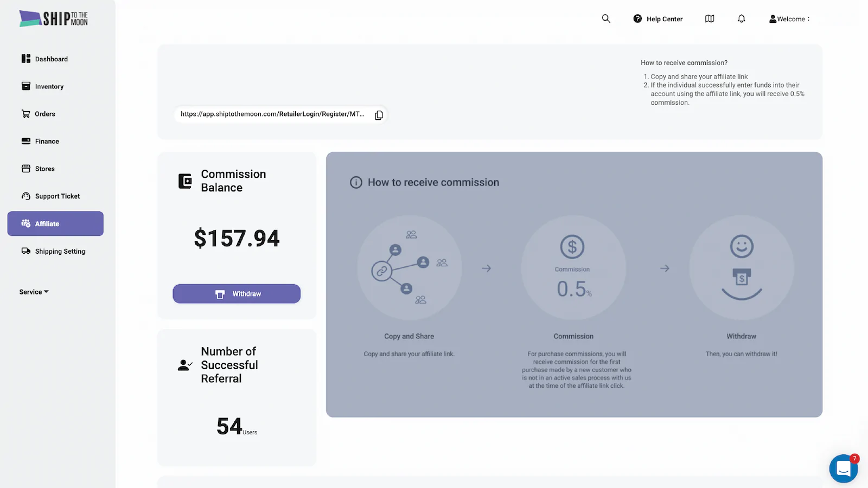Image resolution: width=868 pixels, height=488 pixels.
Task: Select Stores in the sidebar
Action: [x=44, y=169]
